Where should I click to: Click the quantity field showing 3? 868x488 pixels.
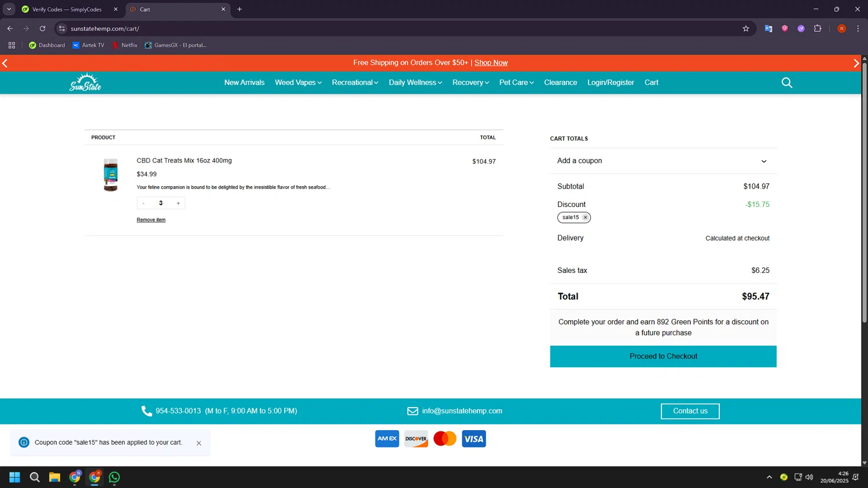click(x=161, y=203)
